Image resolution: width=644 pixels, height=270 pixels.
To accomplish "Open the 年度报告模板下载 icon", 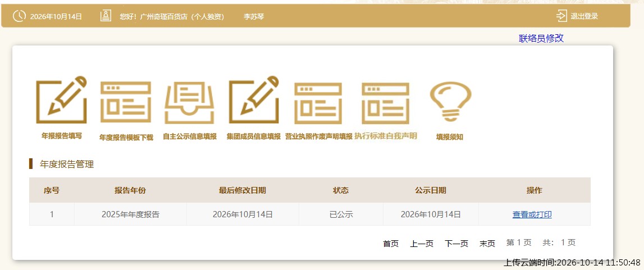I will coord(126,103).
